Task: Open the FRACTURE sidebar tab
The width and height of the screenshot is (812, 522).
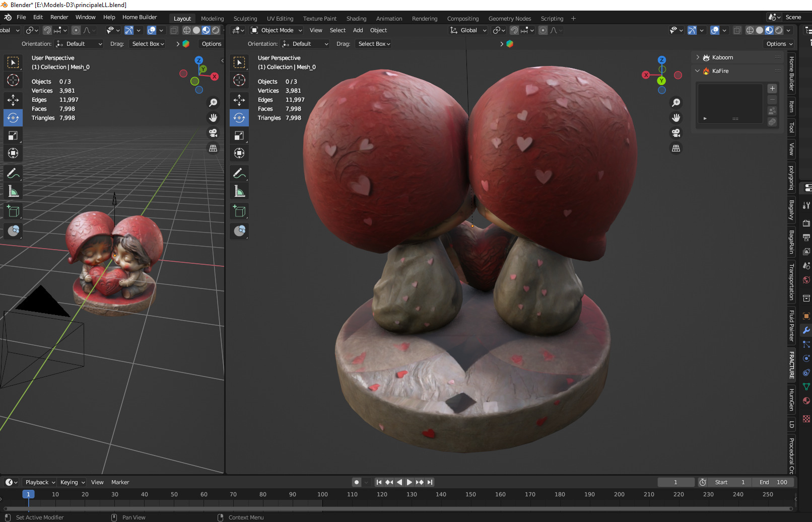Action: pos(791,365)
